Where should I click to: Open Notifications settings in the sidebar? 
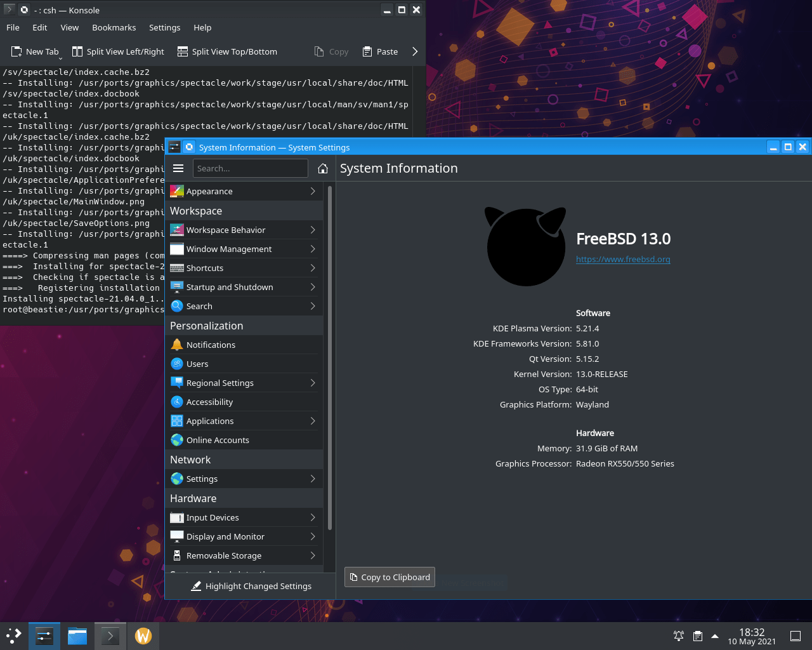[x=211, y=344]
